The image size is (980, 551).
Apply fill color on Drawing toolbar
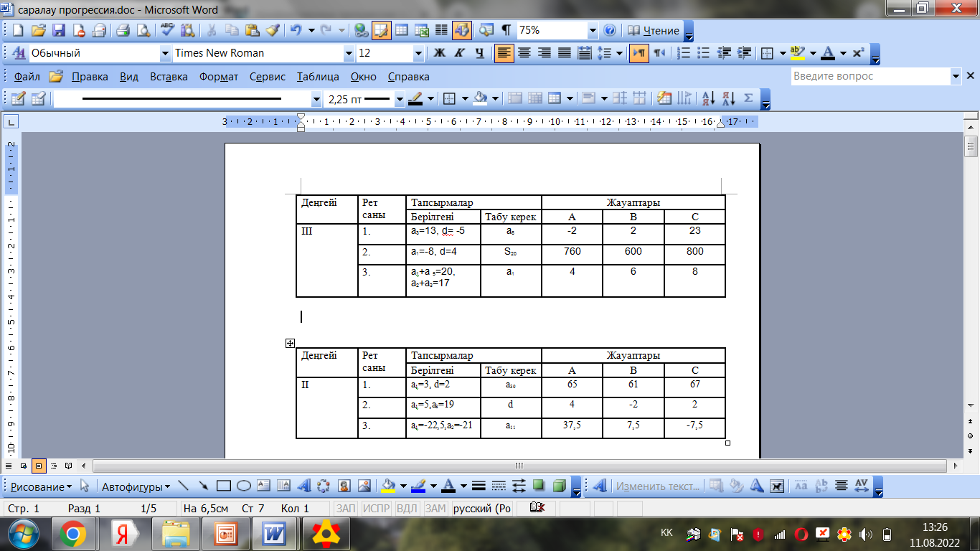click(388, 486)
